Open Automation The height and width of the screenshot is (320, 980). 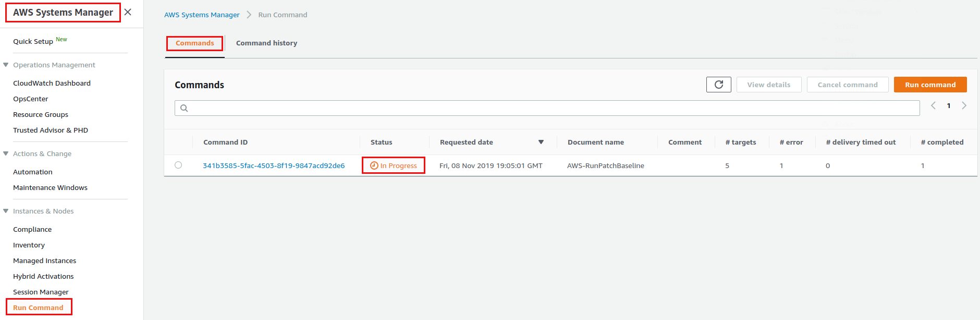(x=33, y=172)
